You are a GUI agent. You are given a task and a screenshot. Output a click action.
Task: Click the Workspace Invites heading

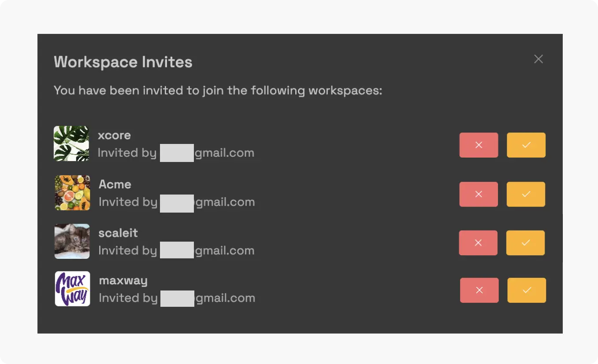pyautogui.click(x=123, y=62)
